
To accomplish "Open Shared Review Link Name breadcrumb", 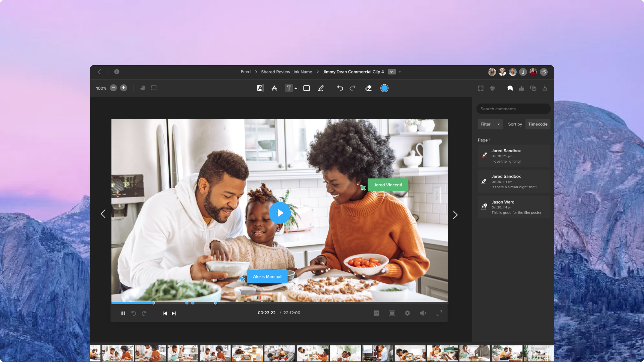I will (286, 72).
